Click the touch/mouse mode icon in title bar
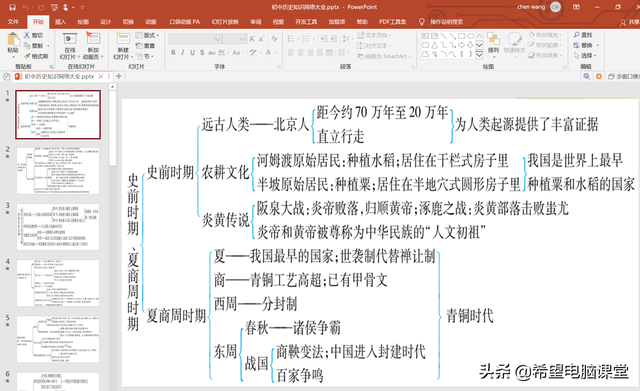Screen dimensions: 640x391 (x=65, y=7)
